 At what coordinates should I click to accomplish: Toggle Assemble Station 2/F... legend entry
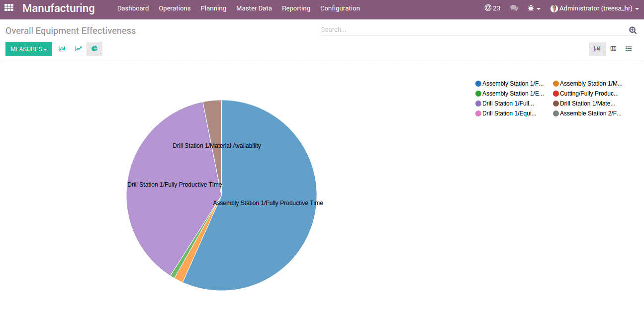coord(587,113)
